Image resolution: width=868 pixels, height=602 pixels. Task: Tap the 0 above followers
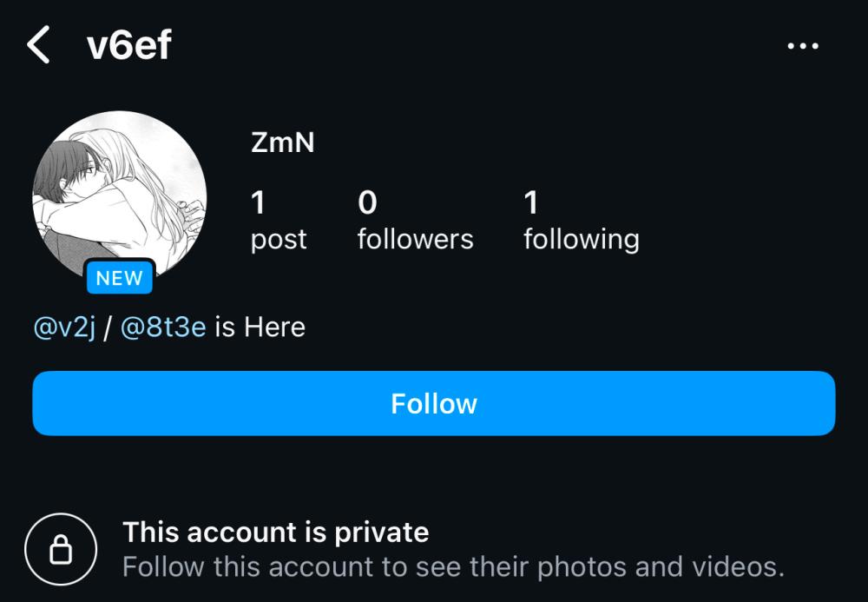point(367,202)
